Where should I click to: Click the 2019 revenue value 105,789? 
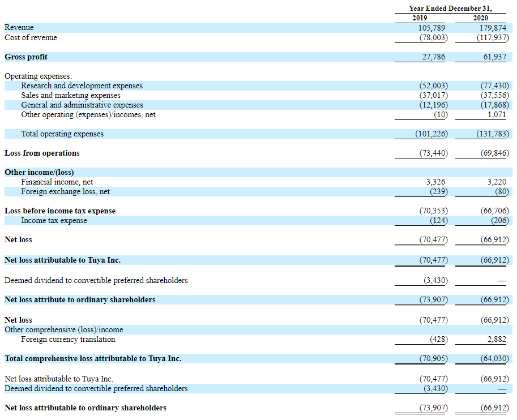pyautogui.click(x=431, y=28)
